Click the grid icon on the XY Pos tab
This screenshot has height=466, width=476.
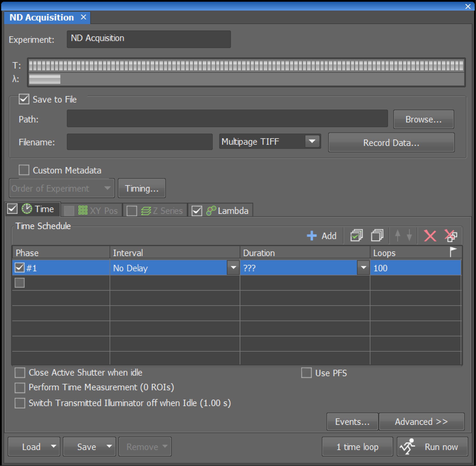83,210
